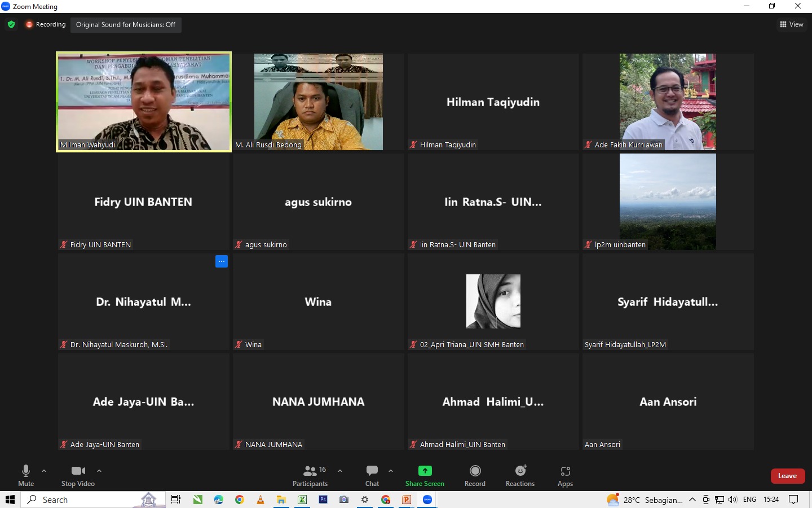Mute the microphone
812x508 pixels.
[26, 471]
